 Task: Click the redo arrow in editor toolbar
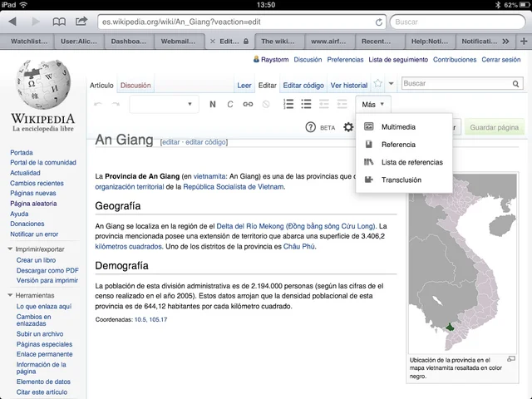click(116, 104)
